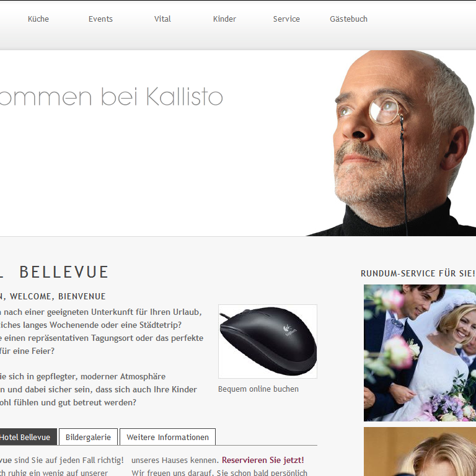Click the blonde woman photo thumbnail

[420, 452]
